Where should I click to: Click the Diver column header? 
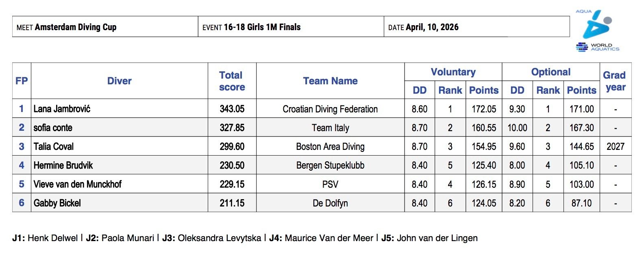pyautogui.click(x=119, y=81)
